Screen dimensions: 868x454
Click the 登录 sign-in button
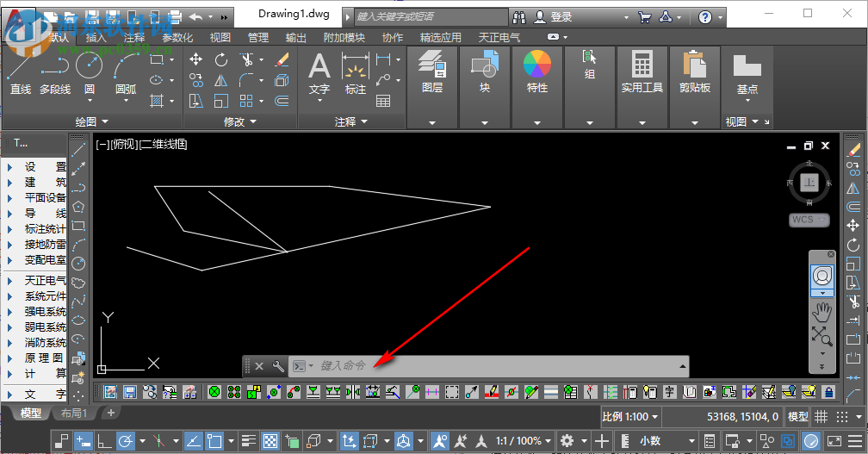tap(553, 16)
